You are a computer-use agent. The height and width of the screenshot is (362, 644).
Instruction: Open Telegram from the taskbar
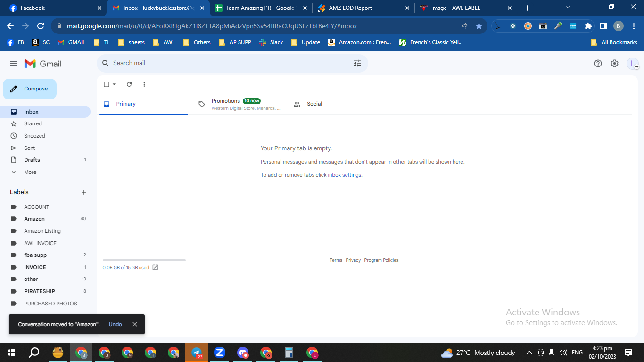coord(197,353)
